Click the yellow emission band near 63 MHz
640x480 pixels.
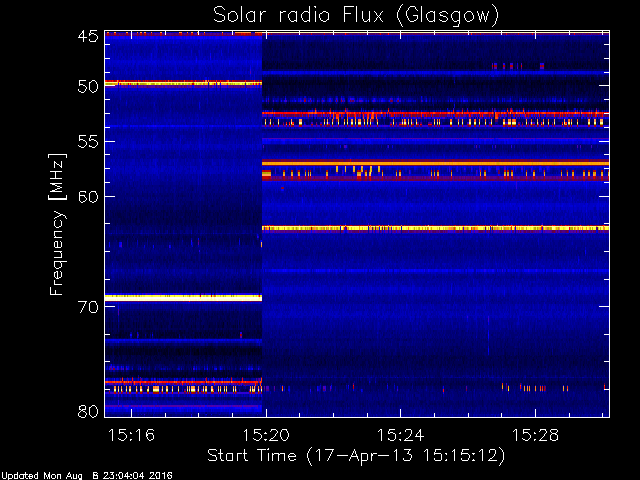coord(436,228)
